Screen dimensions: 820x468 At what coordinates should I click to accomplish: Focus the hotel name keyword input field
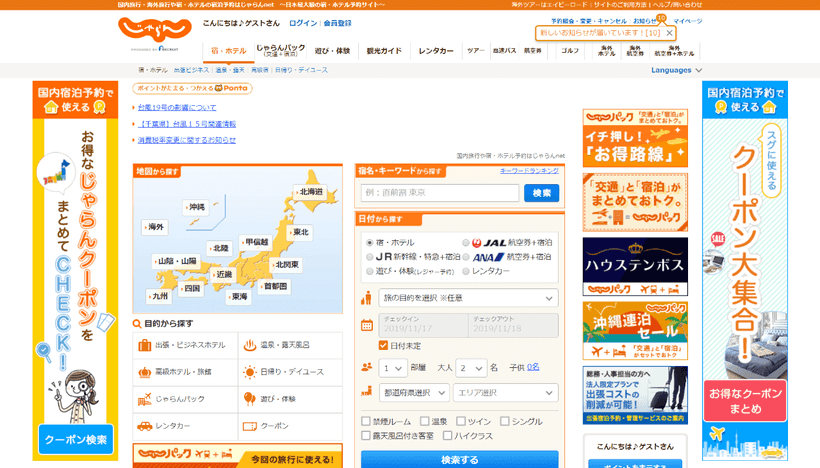coord(439,193)
